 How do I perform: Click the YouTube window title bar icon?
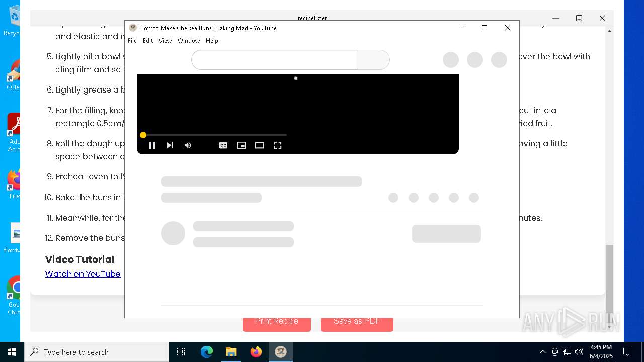click(133, 28)
